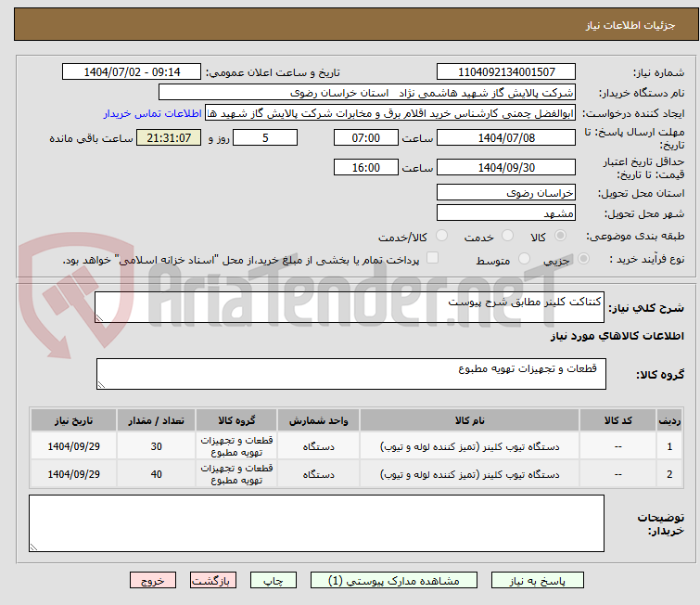Click the request creator field ابوالفضل چمنی
This screenshot has width=700, height=605.
390,113
